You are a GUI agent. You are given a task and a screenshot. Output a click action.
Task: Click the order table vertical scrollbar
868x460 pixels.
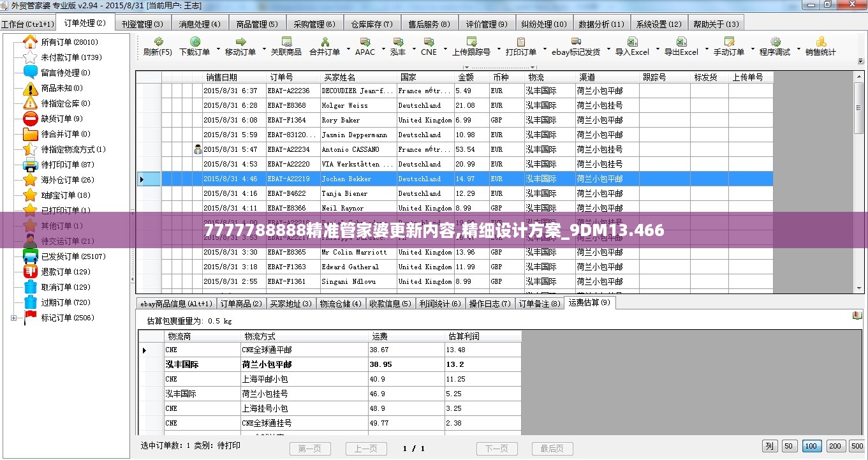click(x=859, y=182)
